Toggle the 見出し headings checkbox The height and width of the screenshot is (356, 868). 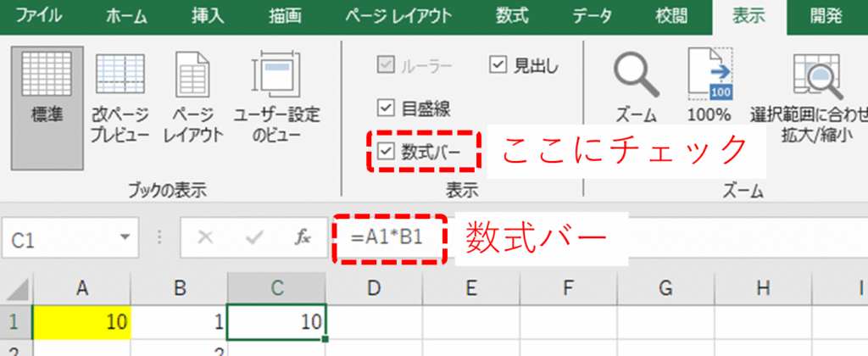pos(498,64)
